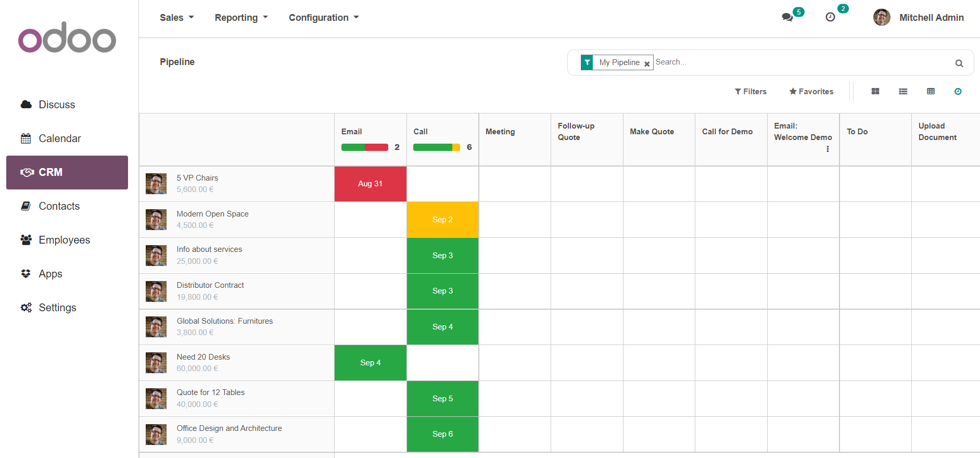Image resolution: width=980 pixels, height=458 pixels.
Task: Open the conversations chat icon
Action: pyautogui.click(x=787, y=17)
